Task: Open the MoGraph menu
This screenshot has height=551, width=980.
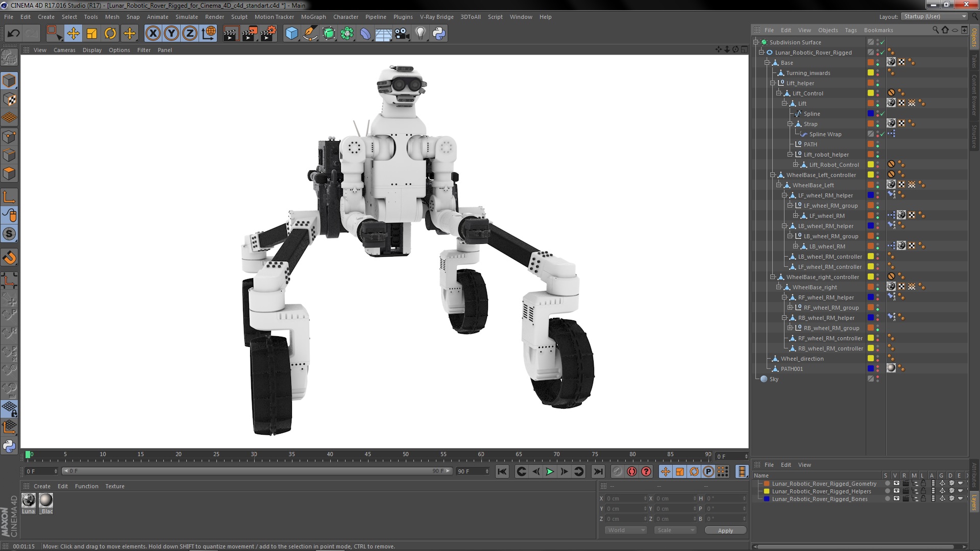Action: 313,17
